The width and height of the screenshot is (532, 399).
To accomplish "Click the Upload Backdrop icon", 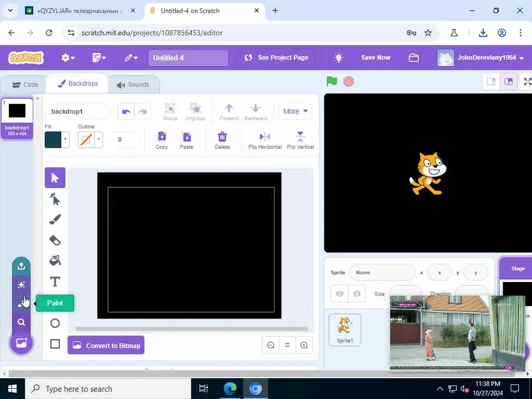I will pos(21,265).
